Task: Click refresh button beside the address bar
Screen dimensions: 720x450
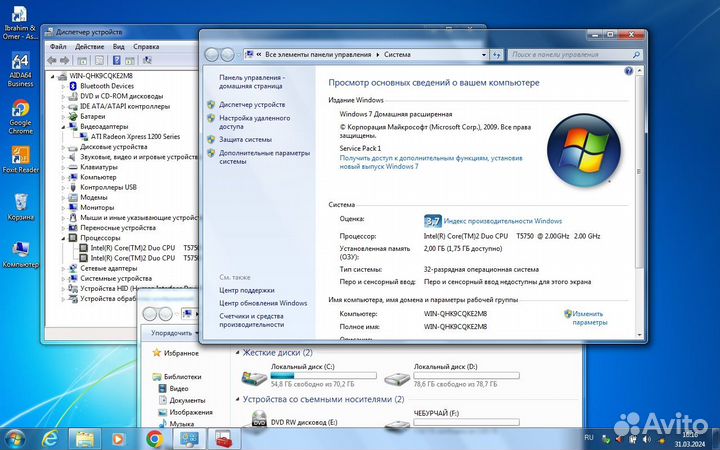Action: (496, 55)
